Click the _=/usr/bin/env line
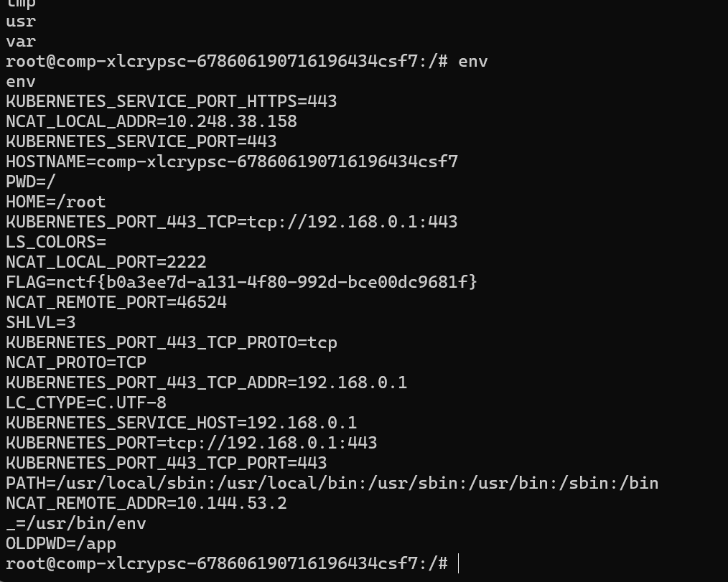This screenshot has width=728, height=582. 75,524
